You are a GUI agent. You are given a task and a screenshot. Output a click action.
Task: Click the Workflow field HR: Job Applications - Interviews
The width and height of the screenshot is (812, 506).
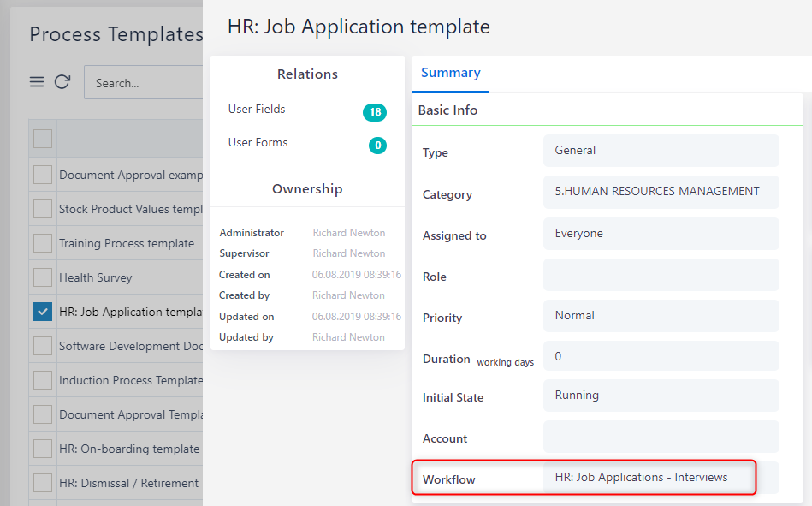point(661,478)
